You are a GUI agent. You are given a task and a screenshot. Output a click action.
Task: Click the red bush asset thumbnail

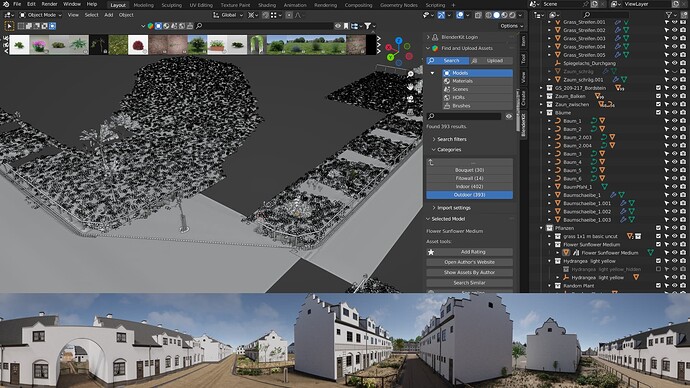(x=138, y=45)
